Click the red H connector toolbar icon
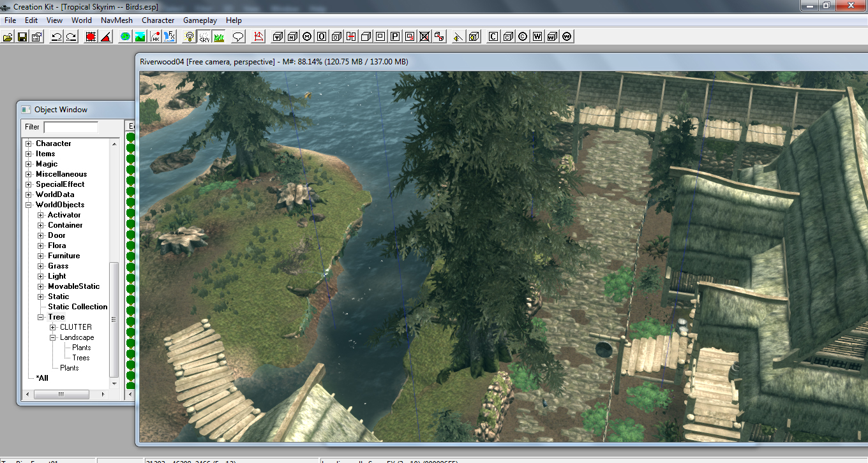The image size is (868, 463). (351, 36)
